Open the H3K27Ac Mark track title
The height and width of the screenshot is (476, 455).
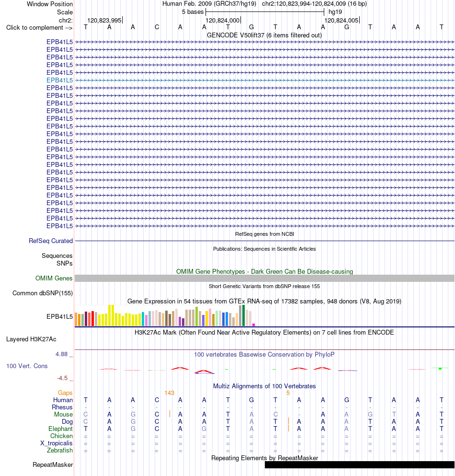tap(264, 332)
